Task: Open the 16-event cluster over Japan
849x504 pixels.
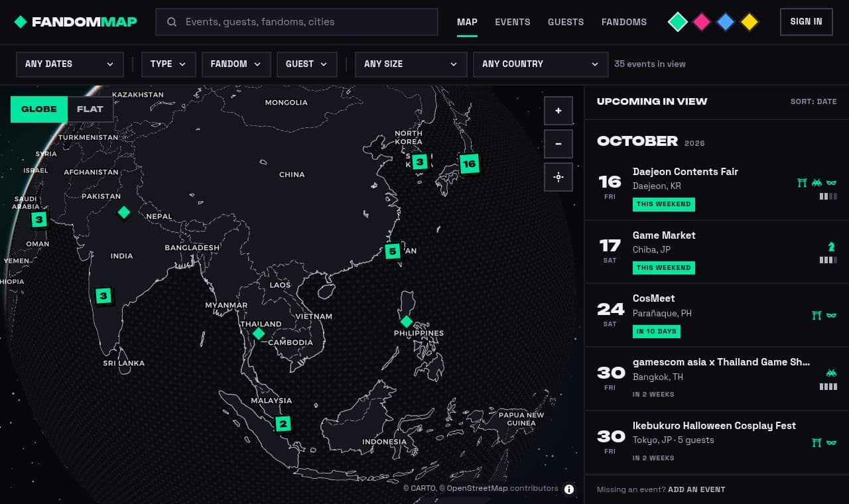Action: pyautogui.click(x=470, y=164)
